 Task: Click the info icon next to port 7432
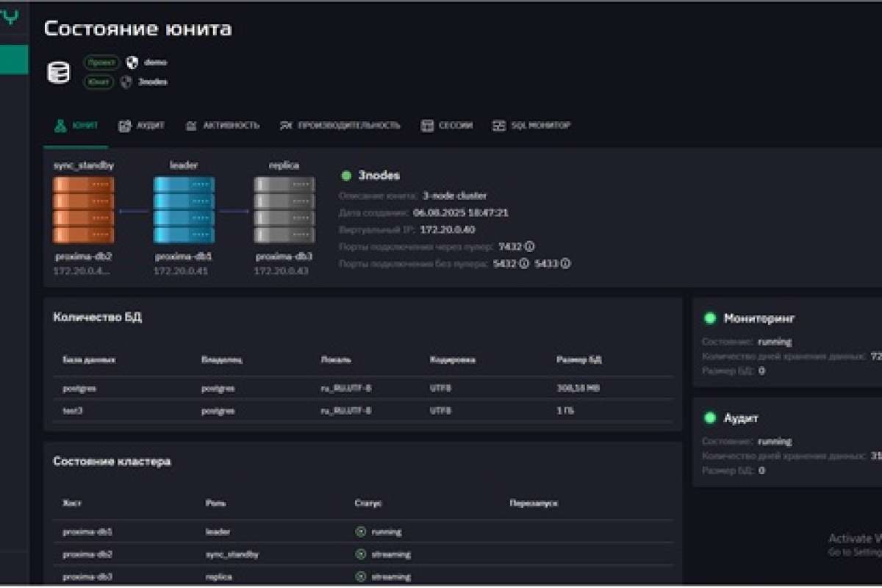[529, 246]
